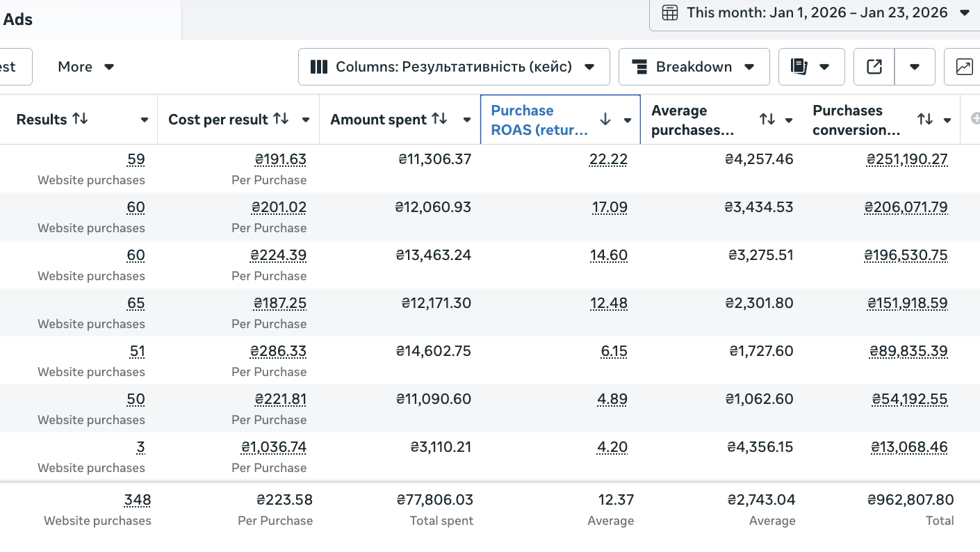Screen dimensions: 980x552
Task: Open Average purchases column options arrow
Action: coord(789,120)
